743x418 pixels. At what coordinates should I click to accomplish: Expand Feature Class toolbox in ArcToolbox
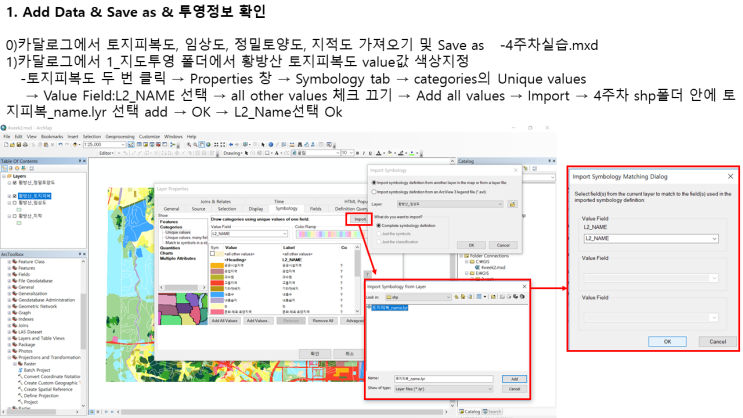pos(9,262)
